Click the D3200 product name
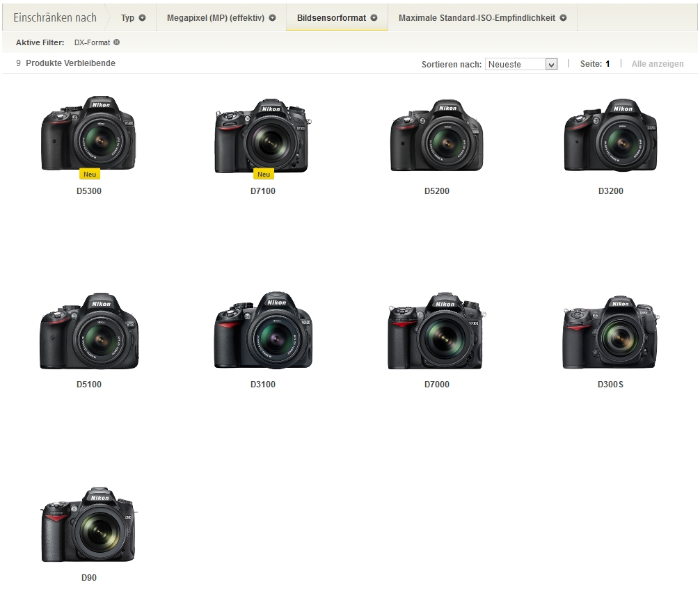 click(611, 191)
